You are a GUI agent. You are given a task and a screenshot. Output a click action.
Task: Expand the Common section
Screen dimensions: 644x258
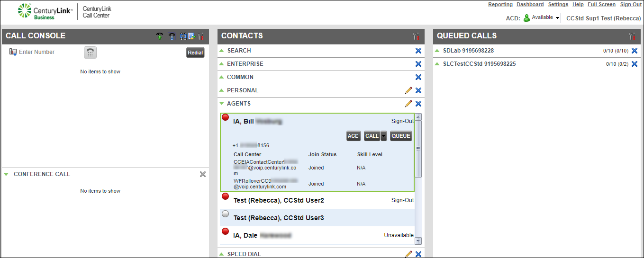point(221,77)
